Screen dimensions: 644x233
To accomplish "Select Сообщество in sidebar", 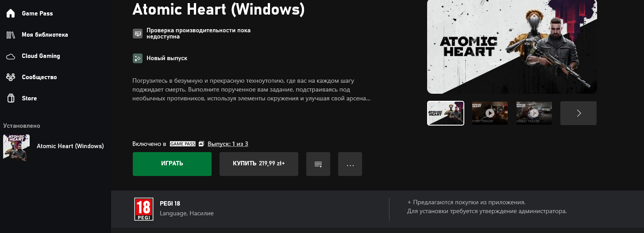I will click(39, 77).
